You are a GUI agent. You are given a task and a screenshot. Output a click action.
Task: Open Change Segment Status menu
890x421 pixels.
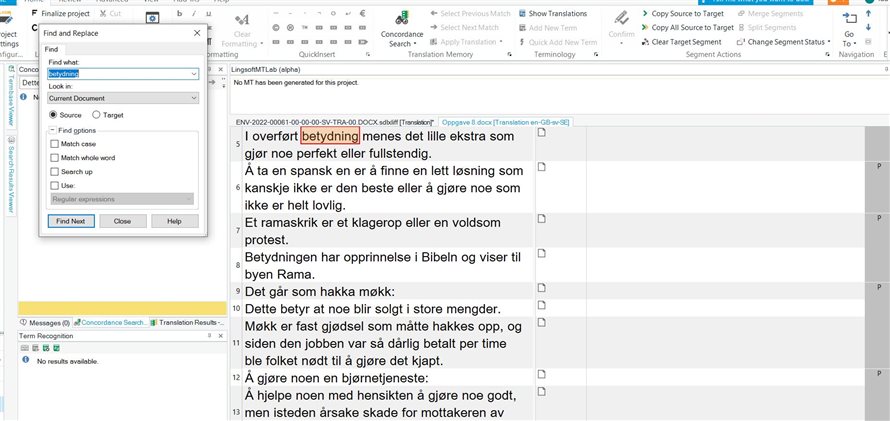click(783, 41)
